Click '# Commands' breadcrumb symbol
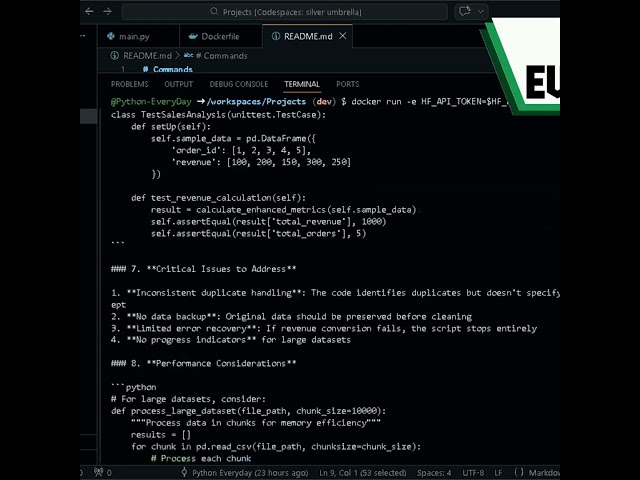Screen dimensions: 640x480 (221, 56)
